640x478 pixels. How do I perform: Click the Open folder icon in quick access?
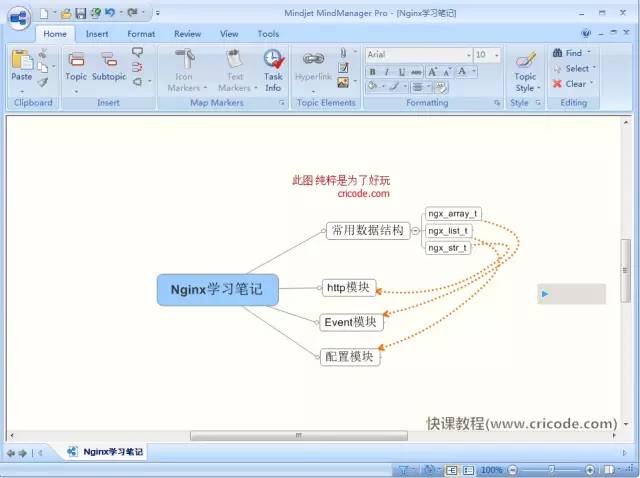click(x=66, y=13)
